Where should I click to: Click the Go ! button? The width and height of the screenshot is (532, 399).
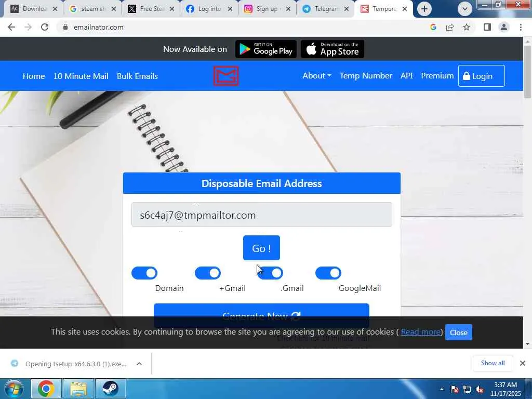[x=261, y=248]
